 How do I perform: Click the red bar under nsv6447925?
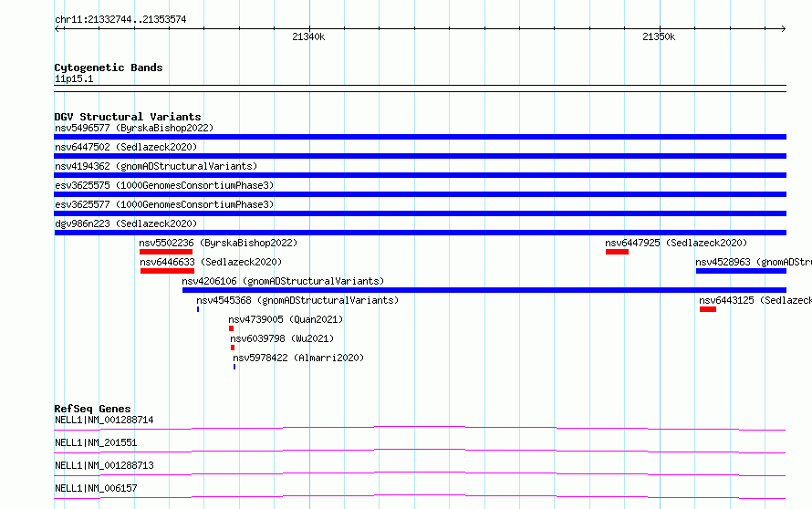point(618,252)
